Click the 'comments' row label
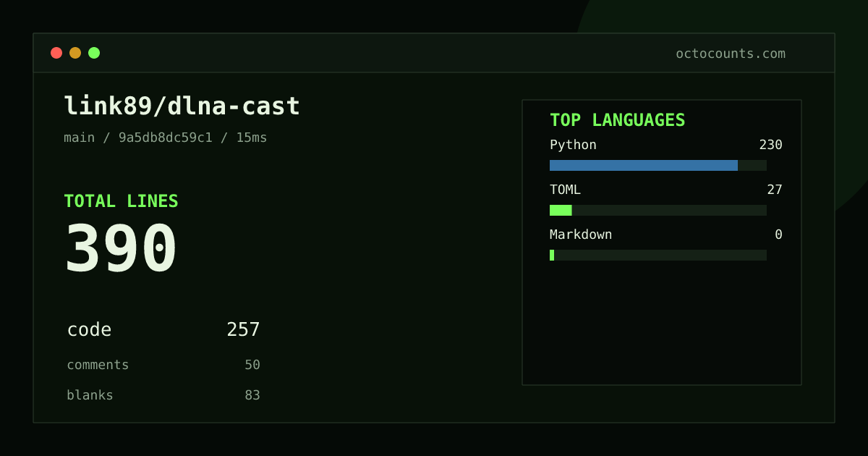Screen dimensions: 868x456 98,365
